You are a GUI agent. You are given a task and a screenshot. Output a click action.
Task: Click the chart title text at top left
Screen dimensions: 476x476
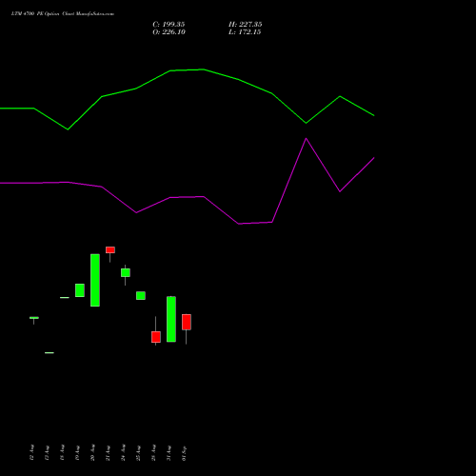(x=63, y=14)
